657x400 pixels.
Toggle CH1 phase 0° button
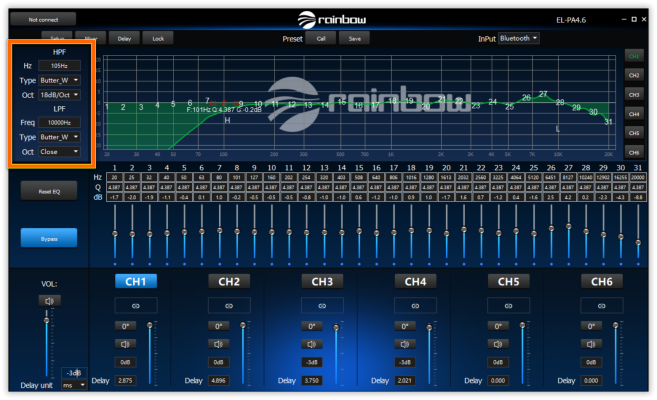pyautogui.click(x=125, y=326)
